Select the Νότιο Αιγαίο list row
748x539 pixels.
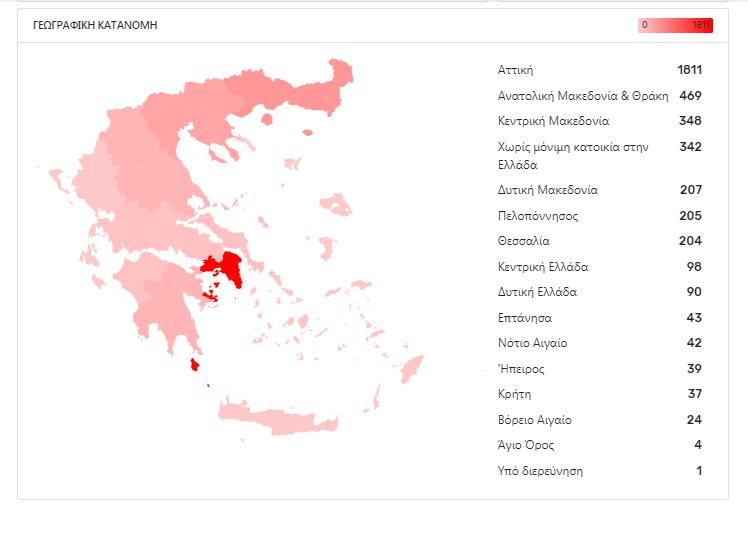(532, 343)
